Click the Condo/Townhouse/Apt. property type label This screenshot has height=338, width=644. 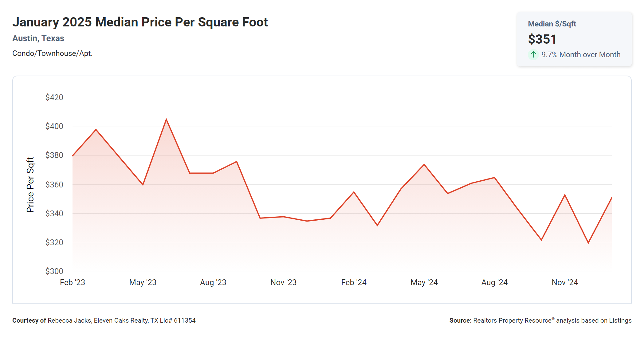pos(52,53)
